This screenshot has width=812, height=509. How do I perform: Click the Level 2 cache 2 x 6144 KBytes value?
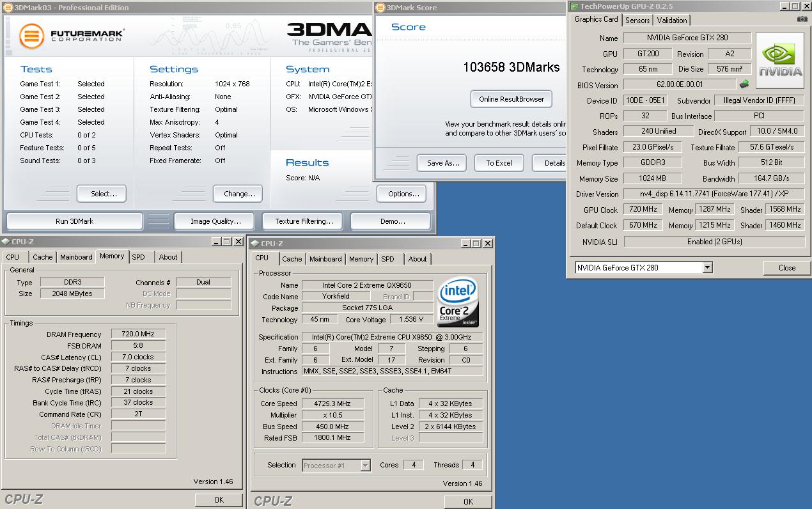[x=451, y=427]
